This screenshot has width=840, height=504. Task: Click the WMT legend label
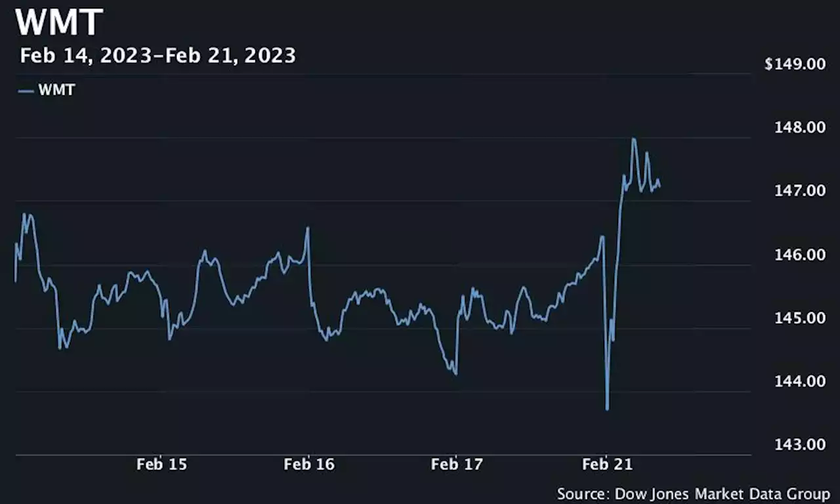[56, 91]
